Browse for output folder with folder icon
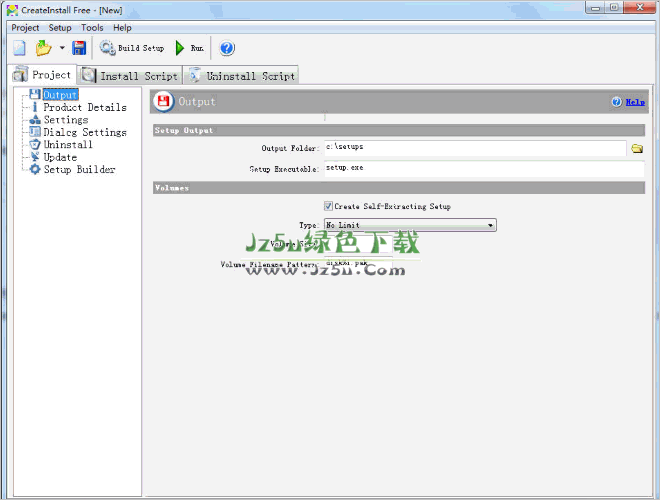The image size is (660, 500). coord(637,148)
